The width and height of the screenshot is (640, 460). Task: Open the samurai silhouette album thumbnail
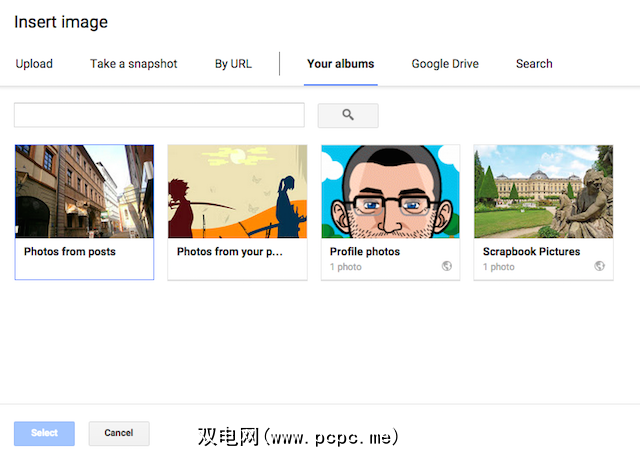(x=237, y=191)
